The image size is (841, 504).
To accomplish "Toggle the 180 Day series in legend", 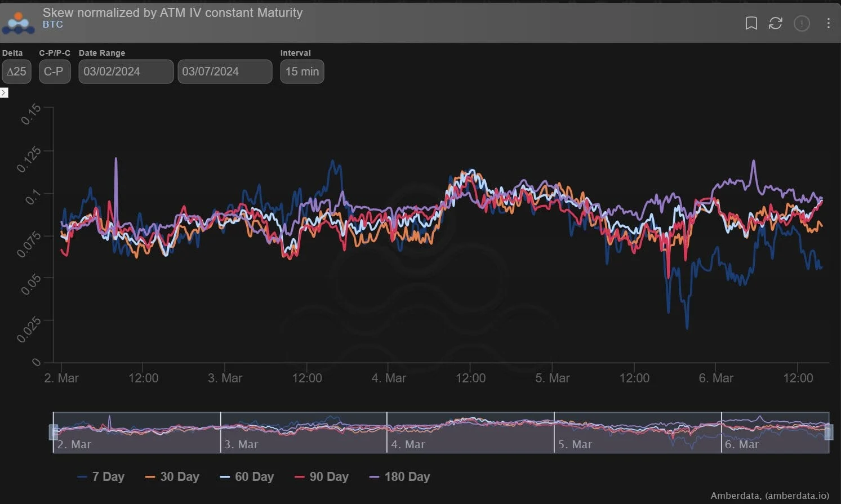I will click(400, 477).
